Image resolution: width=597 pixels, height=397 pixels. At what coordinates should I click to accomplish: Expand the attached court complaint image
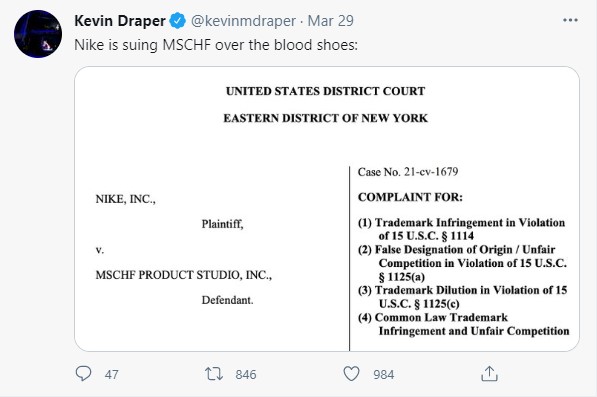pyautogui.click(x=327, y=209)
